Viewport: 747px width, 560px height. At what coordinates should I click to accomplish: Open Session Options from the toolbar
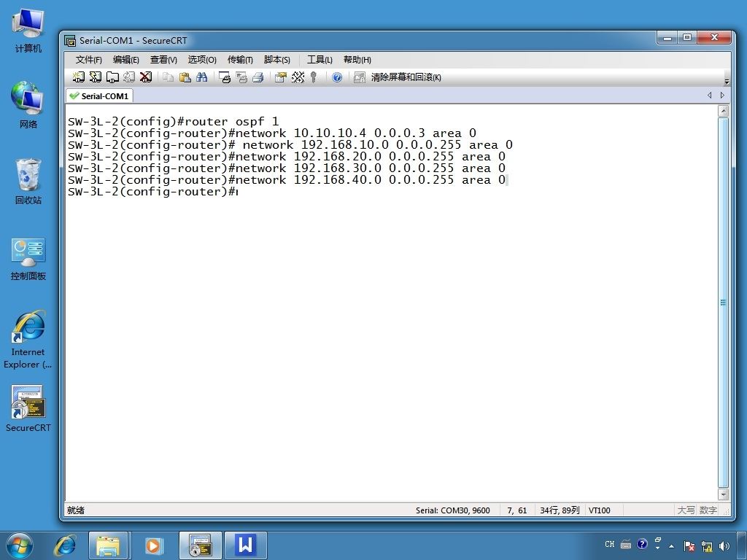tap(281, 77)
